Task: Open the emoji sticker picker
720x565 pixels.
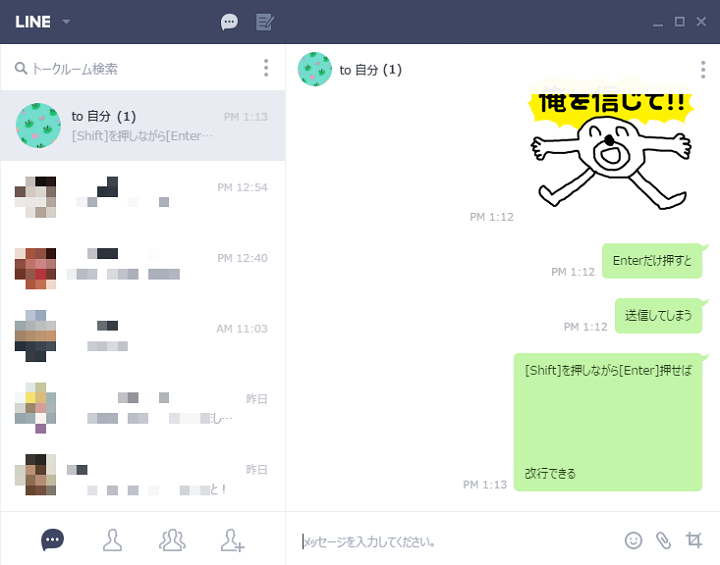Action: pos(633,540)
